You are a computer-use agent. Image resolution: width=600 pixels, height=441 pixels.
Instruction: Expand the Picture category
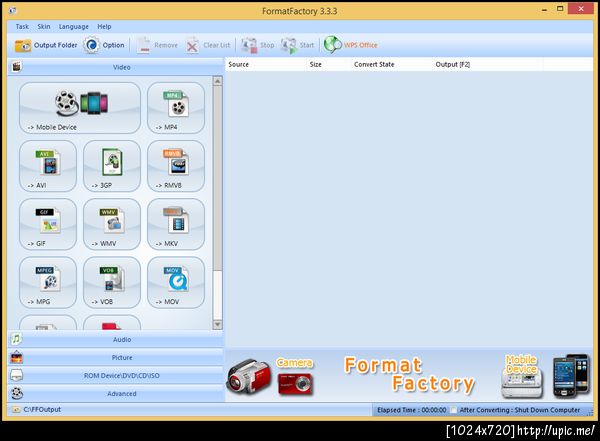pyautogui.click(x=116, y=357)
